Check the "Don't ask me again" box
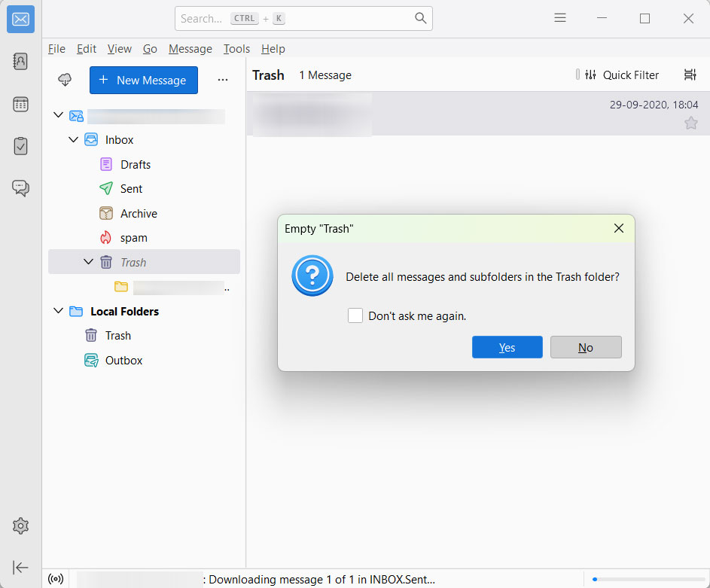 (x=355, y=315)
